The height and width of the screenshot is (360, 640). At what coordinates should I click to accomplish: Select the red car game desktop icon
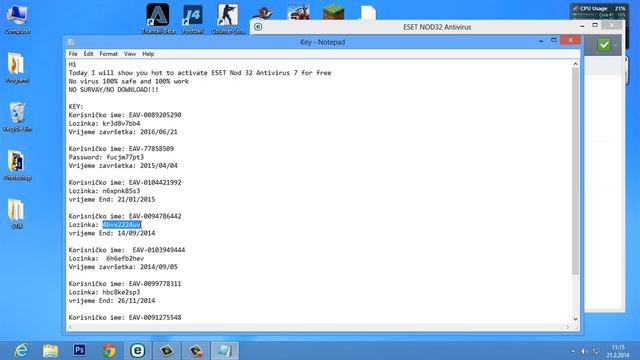[298, 12]
